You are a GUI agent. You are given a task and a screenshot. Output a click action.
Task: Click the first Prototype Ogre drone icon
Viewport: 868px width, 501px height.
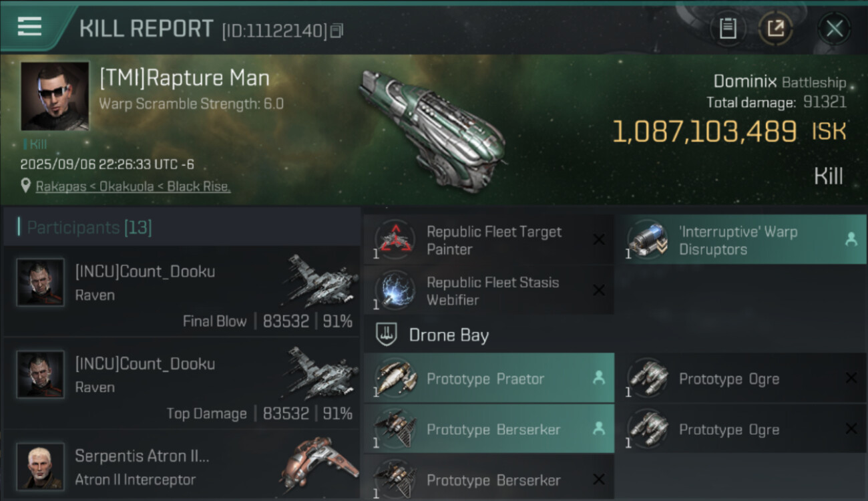tap(647, 379)
